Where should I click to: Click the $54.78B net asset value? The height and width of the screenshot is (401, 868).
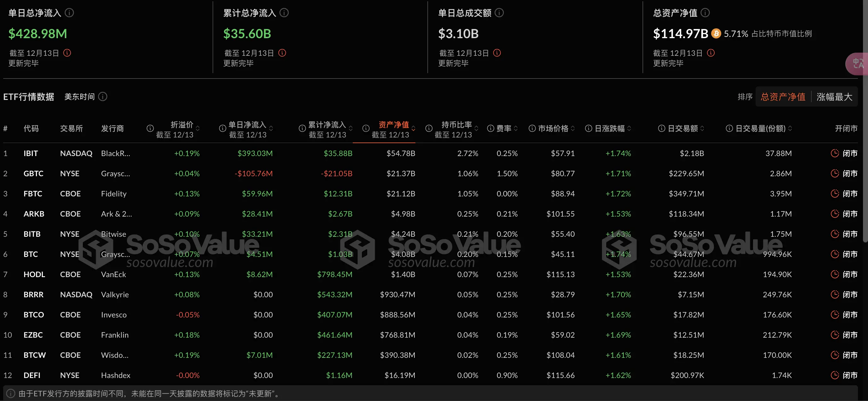(x=401, y=154)
